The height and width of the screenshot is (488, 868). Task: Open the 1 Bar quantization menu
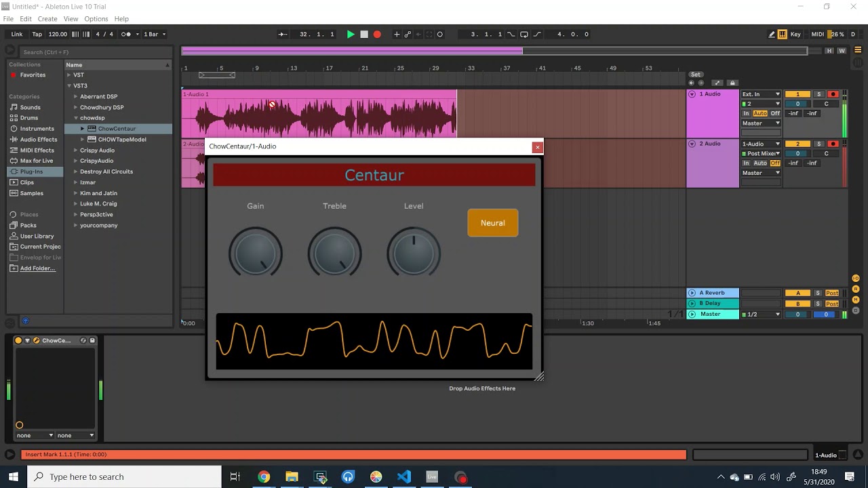pyautogui.click(x=155, y=34)
